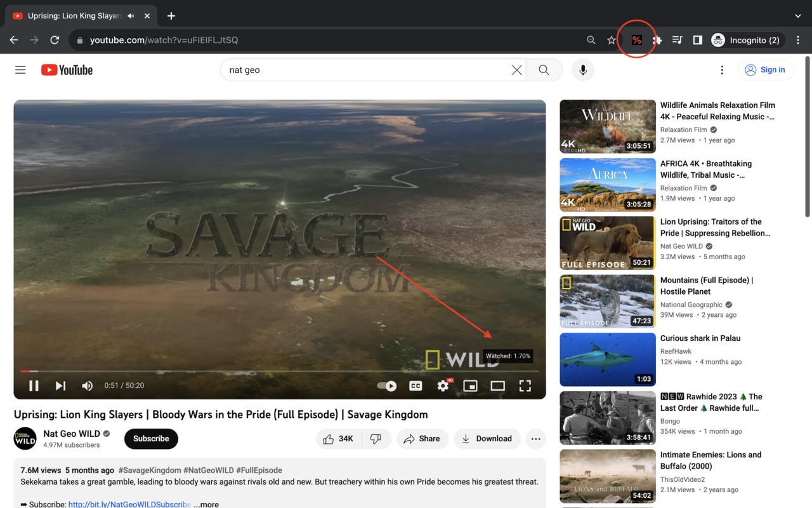Switch to theater mode
This screenshot has height=508, width=812.
point(497,385)
